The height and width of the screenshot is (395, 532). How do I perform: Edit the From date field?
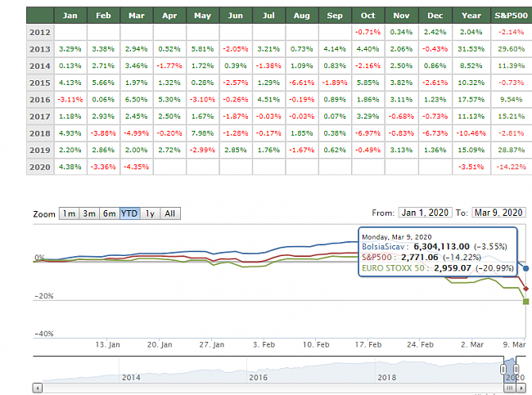coord(425,213)
